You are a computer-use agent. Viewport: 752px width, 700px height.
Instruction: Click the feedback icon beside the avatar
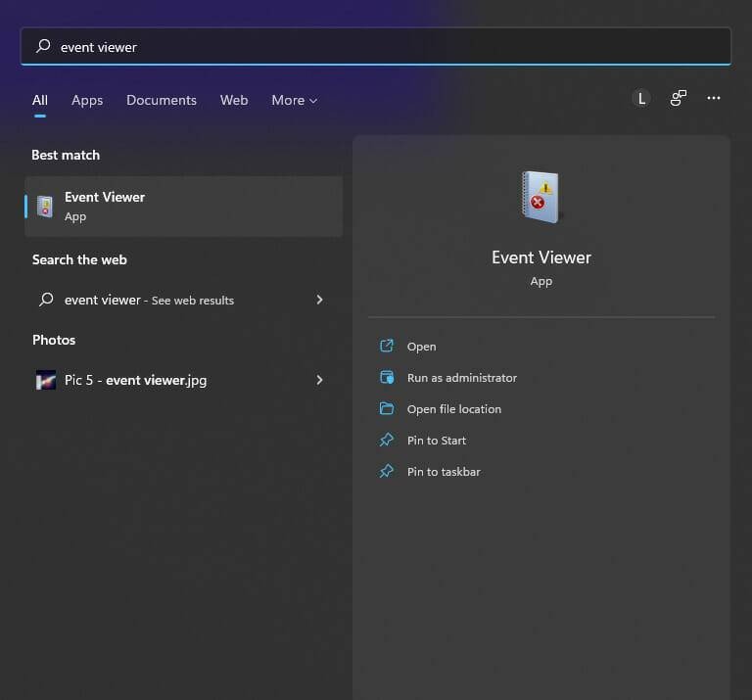point(678,99)
